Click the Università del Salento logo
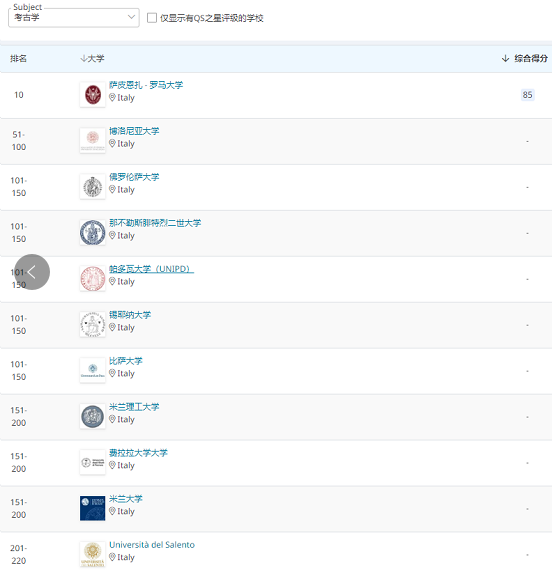 pos(92,554)
